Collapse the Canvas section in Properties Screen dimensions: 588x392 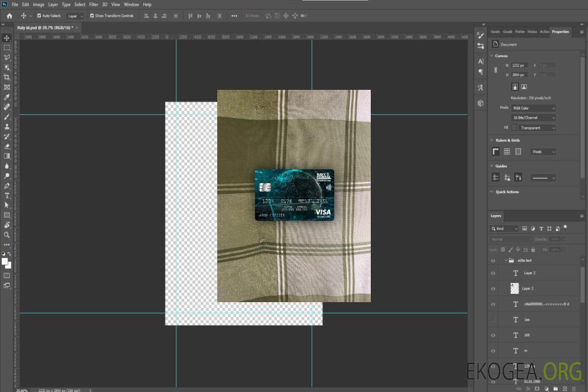(x=492, y=56)
